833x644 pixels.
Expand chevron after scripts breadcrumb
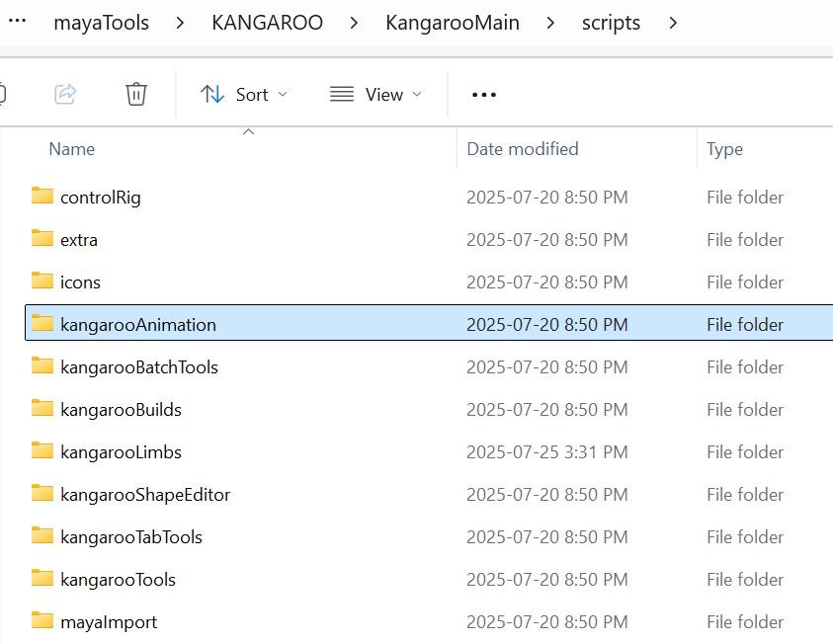[673, 23]
